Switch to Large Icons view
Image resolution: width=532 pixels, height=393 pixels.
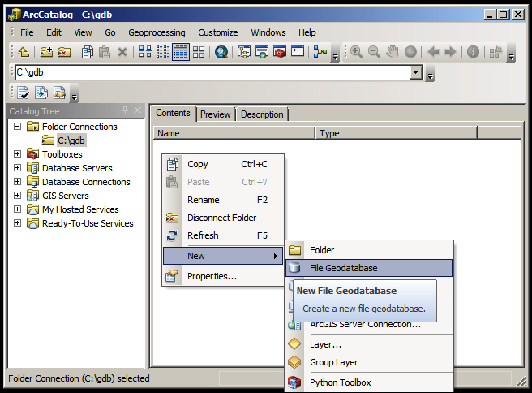click(145, 52)
